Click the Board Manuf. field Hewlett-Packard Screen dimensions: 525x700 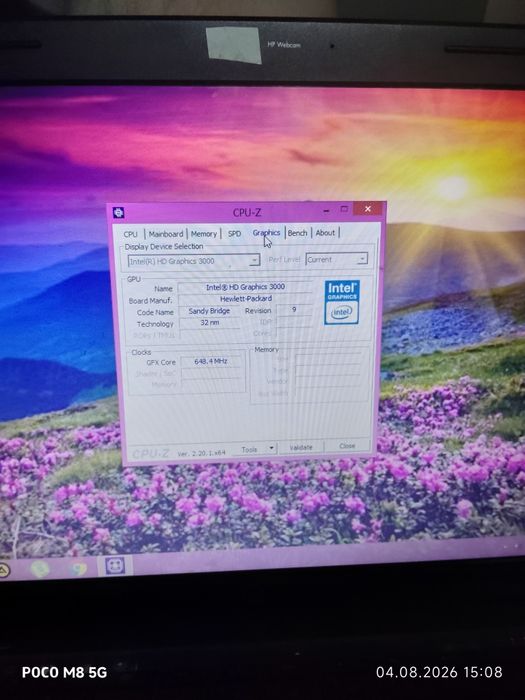click(x=245, y=299)
